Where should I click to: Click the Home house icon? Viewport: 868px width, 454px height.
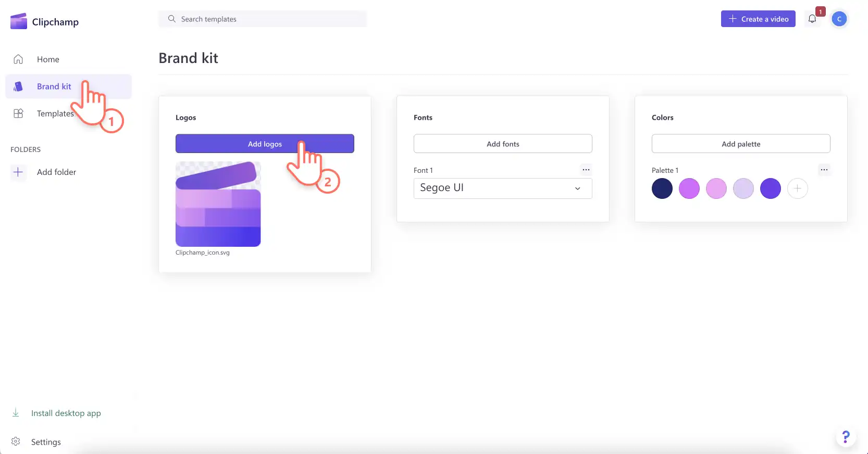pyautogui.click(x=18, y=59)
